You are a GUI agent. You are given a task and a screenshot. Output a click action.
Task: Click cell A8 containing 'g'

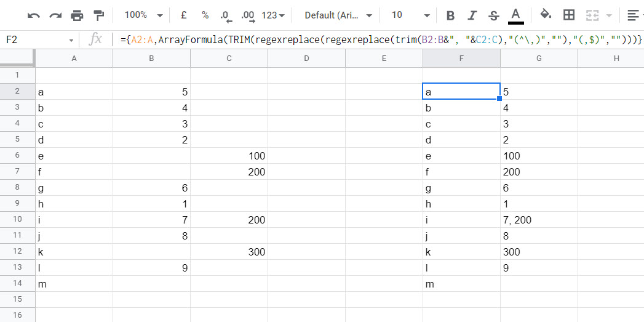coord(74,188)
